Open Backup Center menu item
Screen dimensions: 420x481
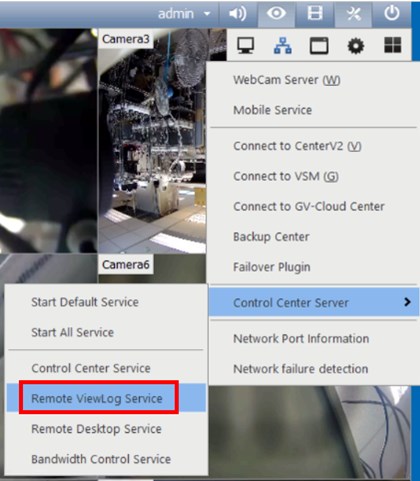[x=313, y=237]
